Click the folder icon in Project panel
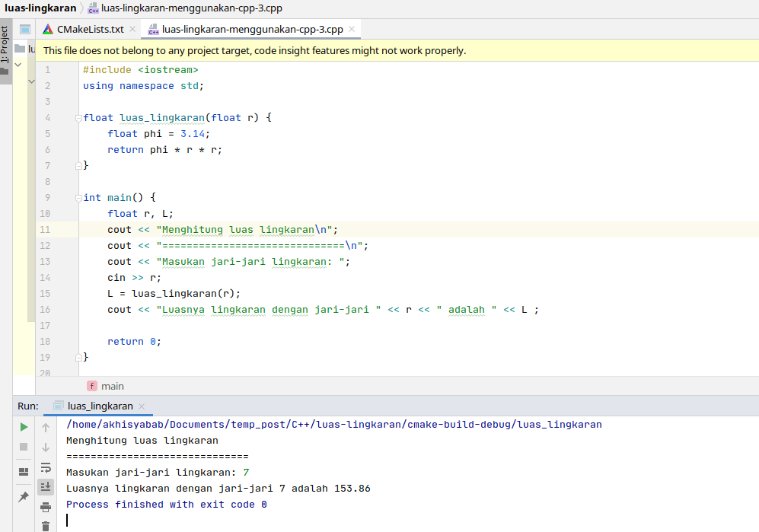Image resolution: width=759 pixels, height=532 pixels. tap(19, 49)
